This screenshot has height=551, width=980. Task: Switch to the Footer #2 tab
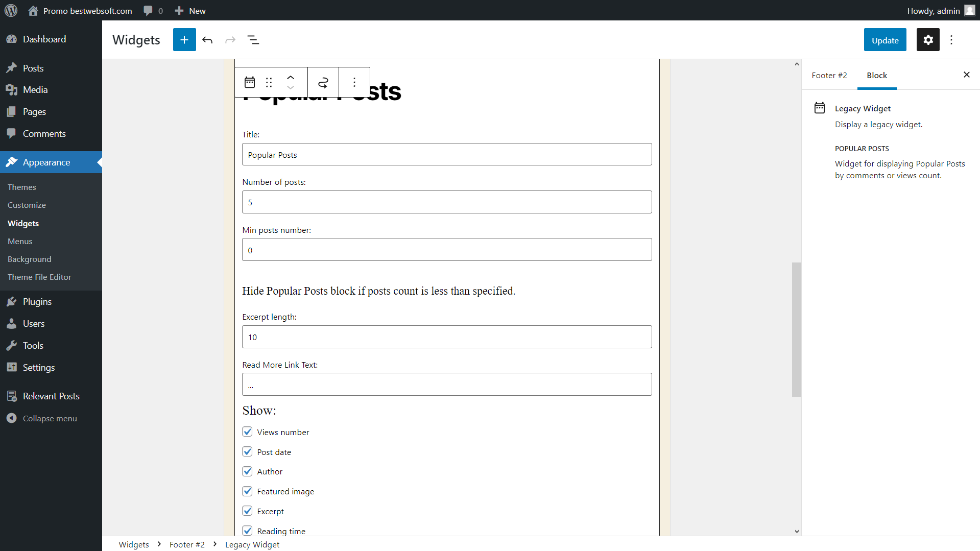pos(829,75)
